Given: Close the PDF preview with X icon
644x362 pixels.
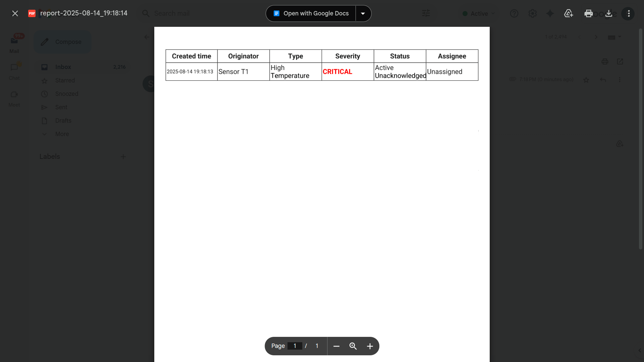Looking at the screenshot, I should 15,13.
